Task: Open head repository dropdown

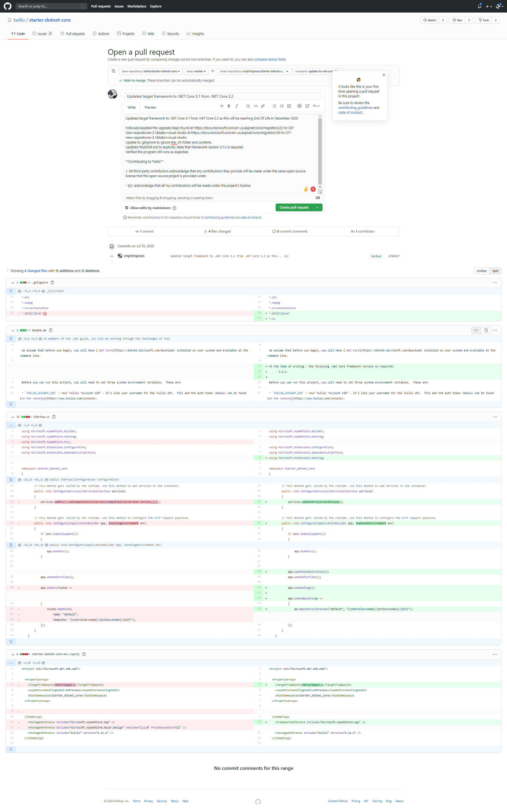Action: click(x=254, y=71)
